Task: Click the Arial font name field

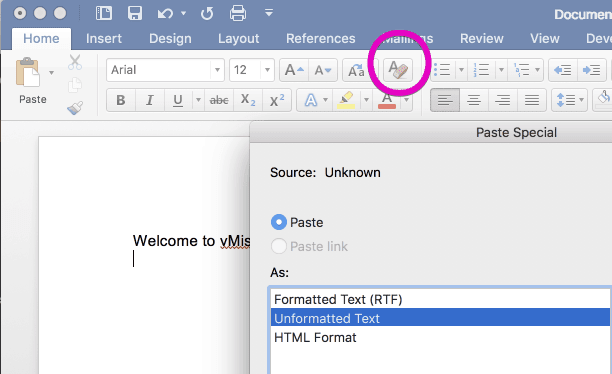Action: tap(159, 70)
